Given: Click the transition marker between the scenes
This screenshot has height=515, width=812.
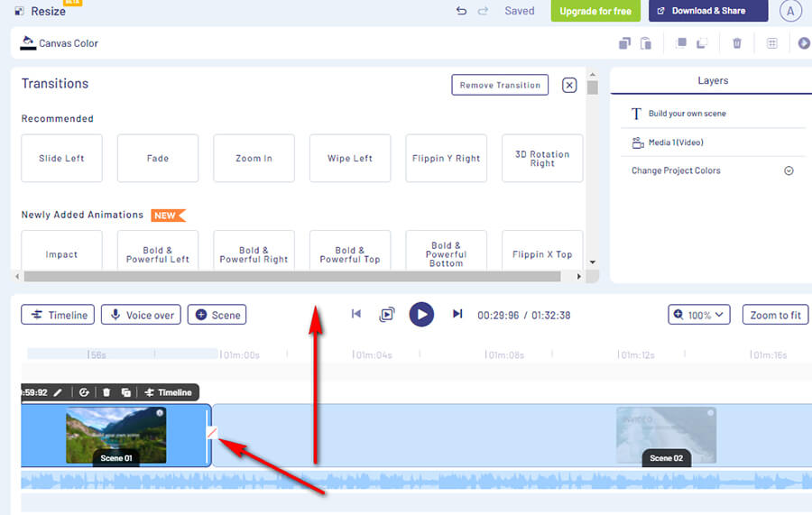Looking at the screenshot, I should [213, 434].
